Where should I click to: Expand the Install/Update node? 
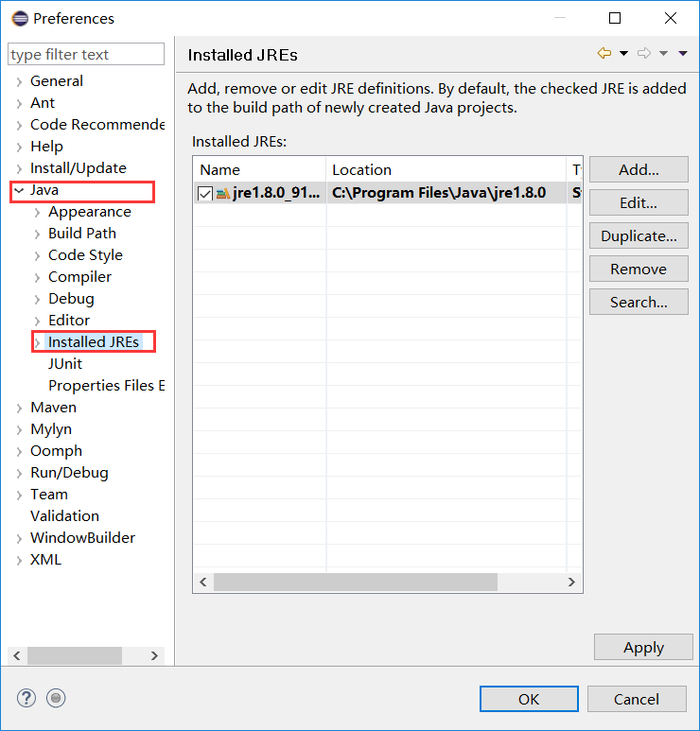click(19, 168)
